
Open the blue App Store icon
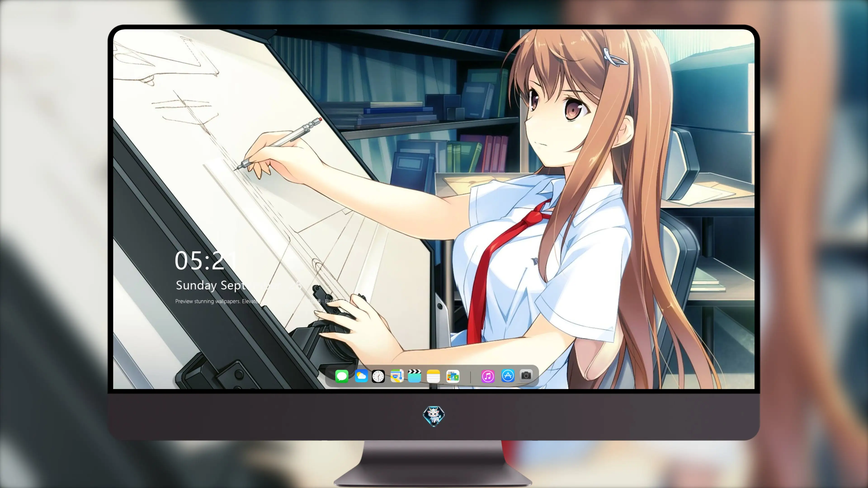click(507, 375)
